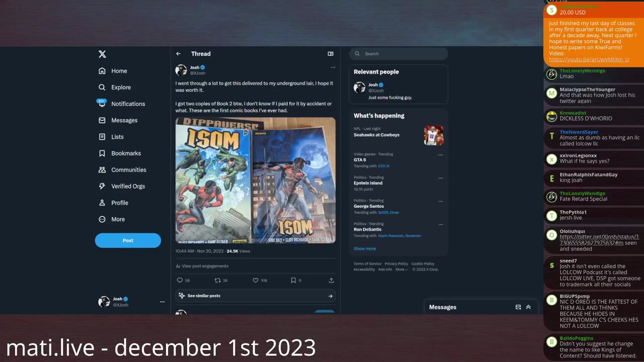Open the More menu in sidebar
Image resolution: width=644 pixels, height=362 pixels.
click(x=112, y=219)
